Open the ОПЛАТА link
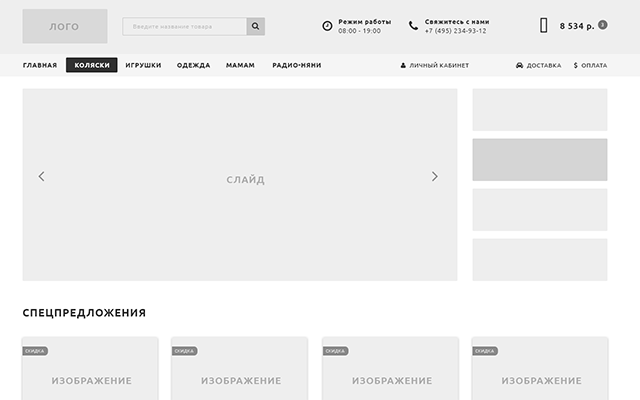640x400 pixels. [x=594, y=65]
